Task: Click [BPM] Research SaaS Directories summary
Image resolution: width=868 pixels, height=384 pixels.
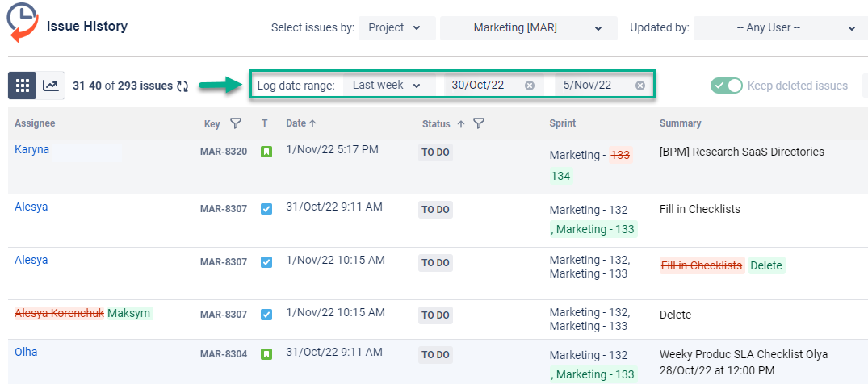Action: (742, 152)
